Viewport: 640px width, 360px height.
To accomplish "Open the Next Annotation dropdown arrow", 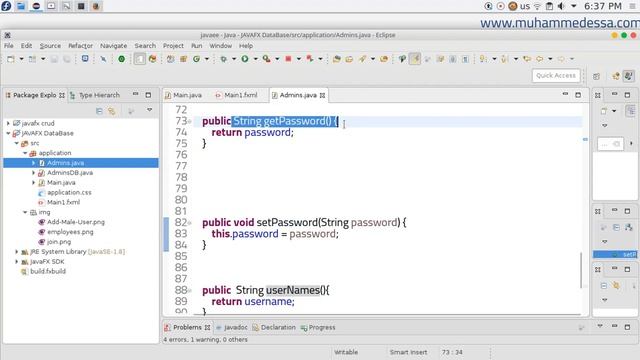I will pyautogui.click(x=494, y=59).
